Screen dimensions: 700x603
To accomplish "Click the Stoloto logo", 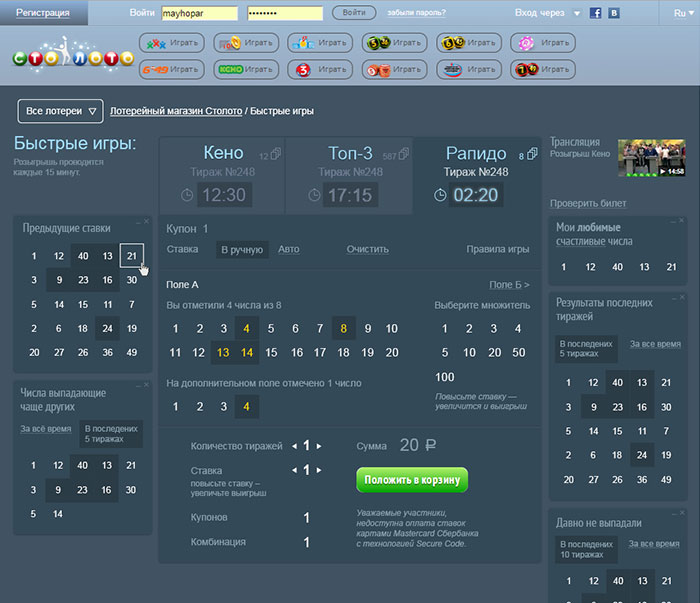I will pos(73,56).
